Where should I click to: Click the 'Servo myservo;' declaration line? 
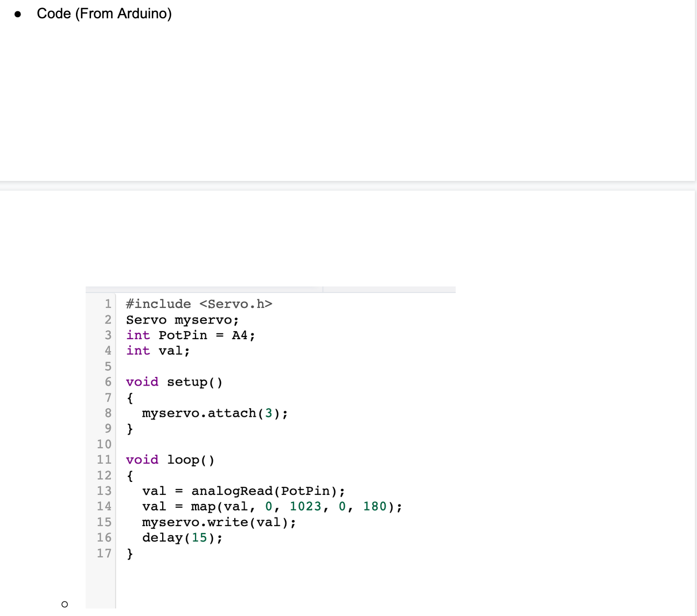183,320
